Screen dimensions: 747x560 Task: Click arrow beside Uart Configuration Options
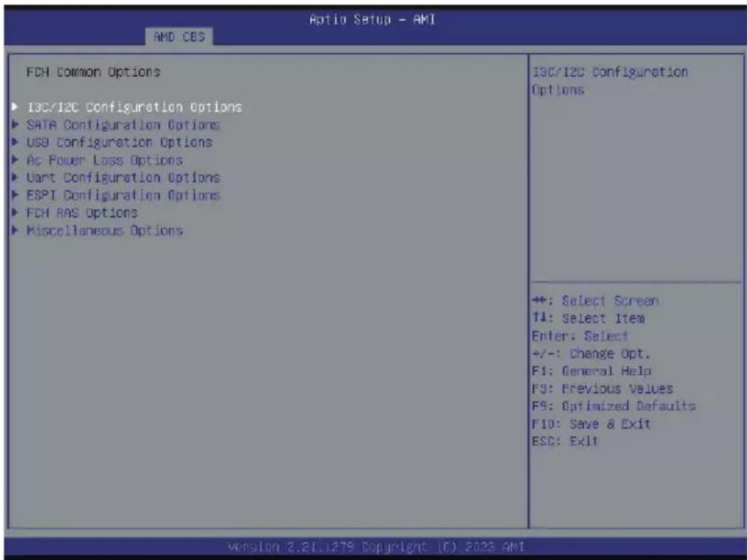tap(15, 177)
